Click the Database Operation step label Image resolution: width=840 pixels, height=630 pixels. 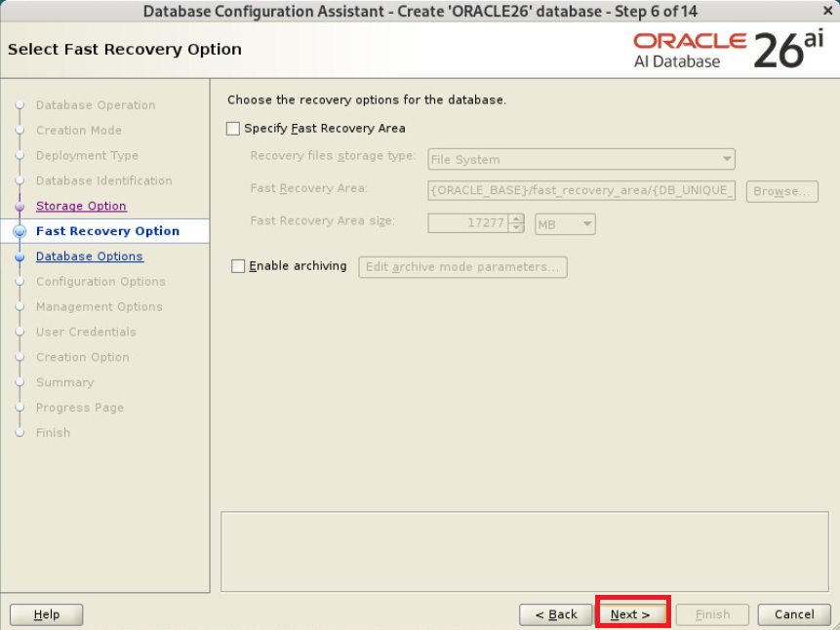pyautogui.click(x=96, y=105)
